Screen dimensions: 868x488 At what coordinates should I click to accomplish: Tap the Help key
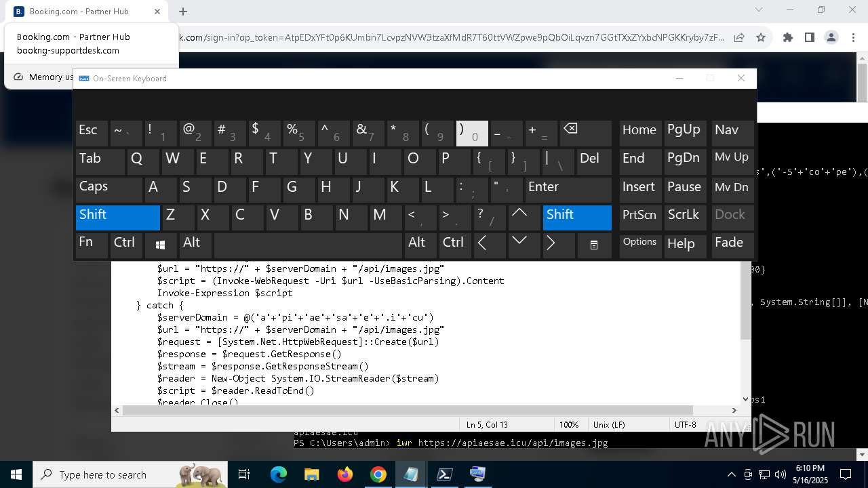point(686,245)
